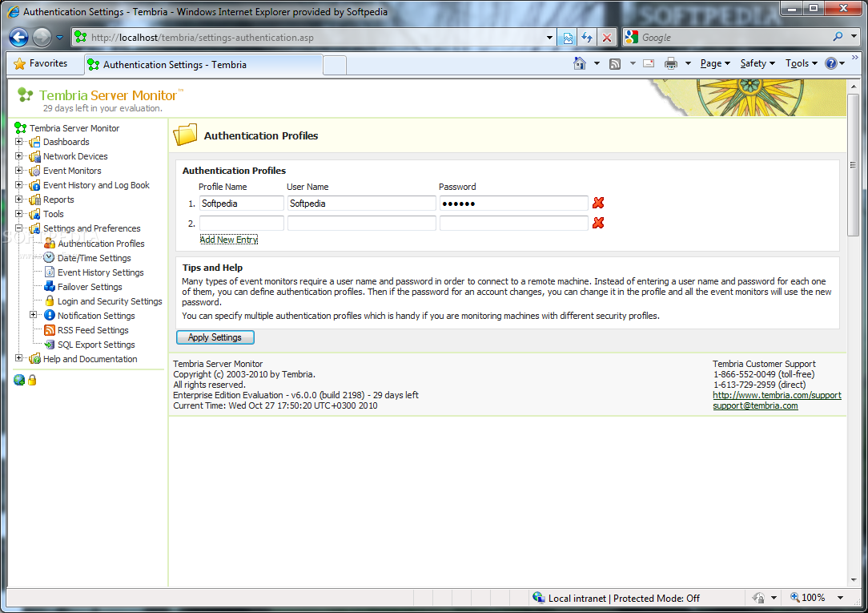The width and height of the screenshot is (868, 613).
Task: Open the browser Tools menu
Action: pyautogui.click(x=801, y=63)
